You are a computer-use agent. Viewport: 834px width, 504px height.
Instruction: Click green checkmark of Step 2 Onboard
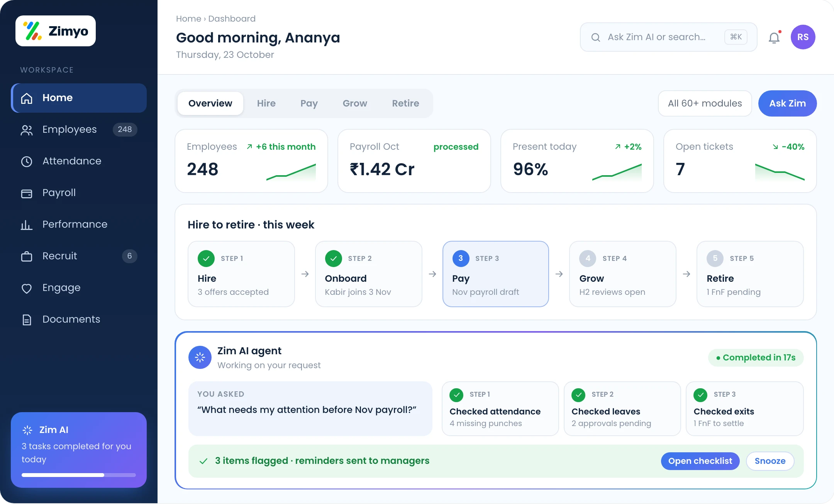(x=334, y=259)
